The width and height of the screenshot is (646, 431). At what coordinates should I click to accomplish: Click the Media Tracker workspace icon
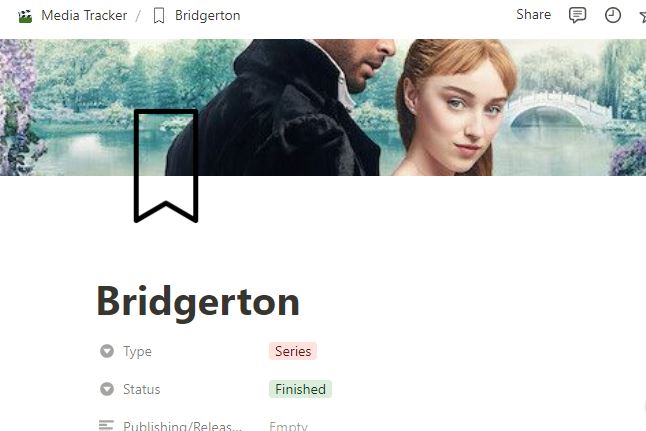[x=25, y=16]
